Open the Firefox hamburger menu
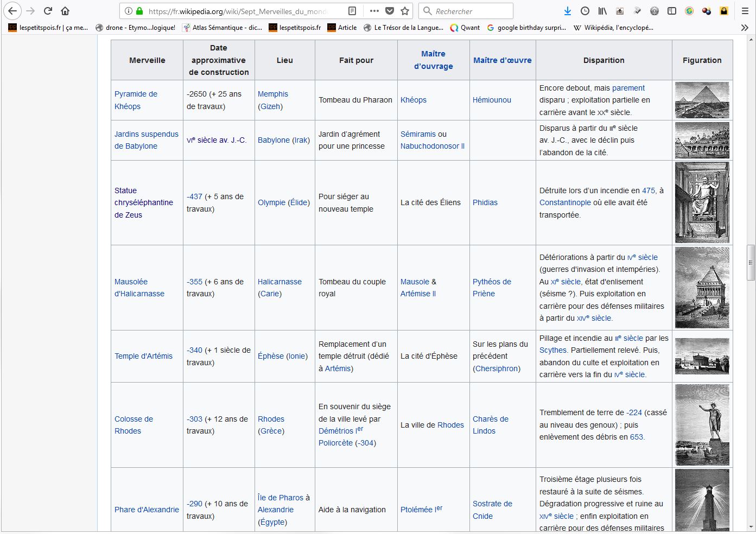The width and height of the screenshot is (756, 534). click(745, 11)
